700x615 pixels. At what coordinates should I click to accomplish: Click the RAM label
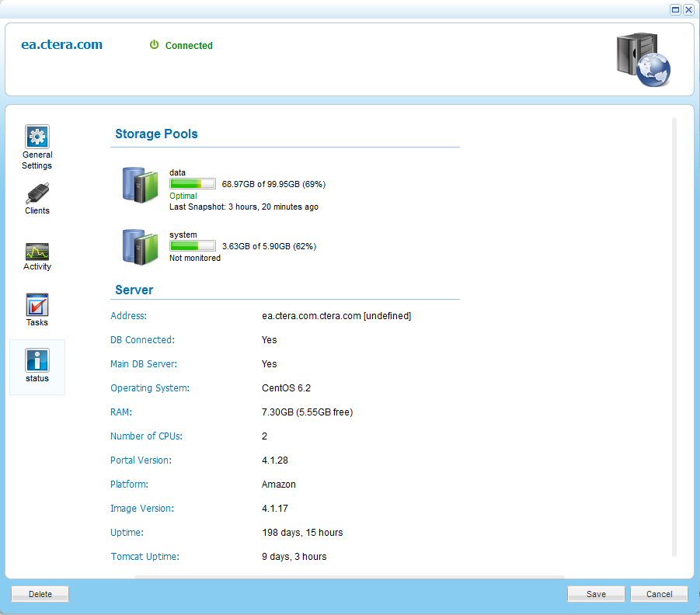point(121,412)
